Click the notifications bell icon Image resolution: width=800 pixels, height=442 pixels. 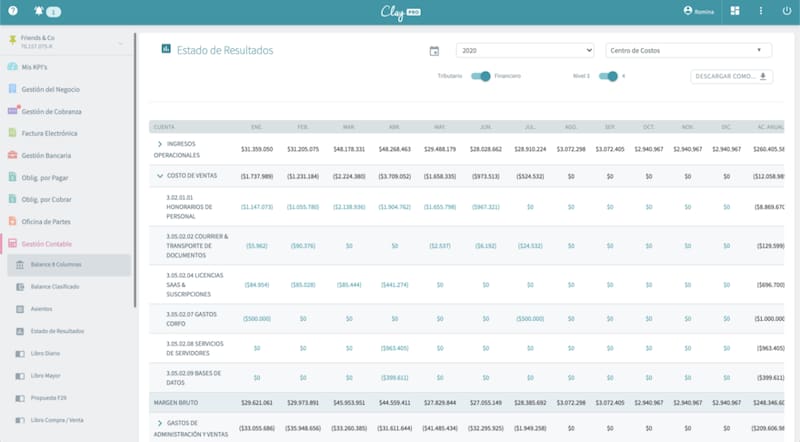41,11
